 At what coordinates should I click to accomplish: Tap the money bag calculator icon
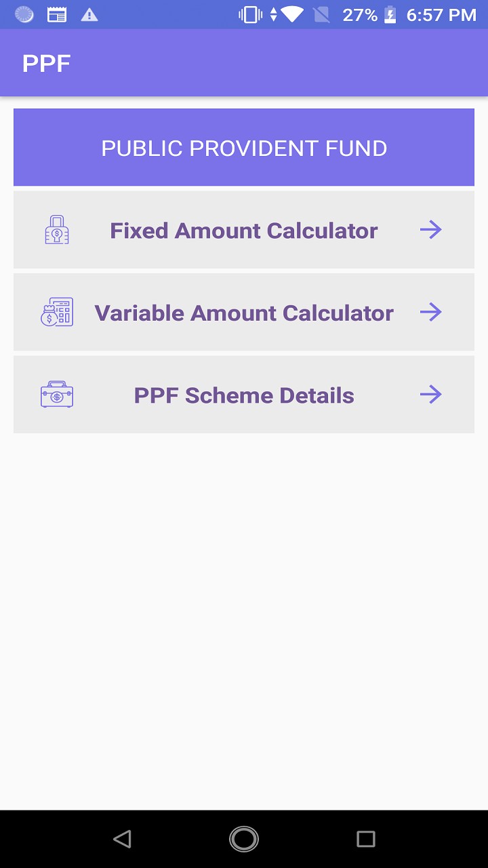click(57, 313)
